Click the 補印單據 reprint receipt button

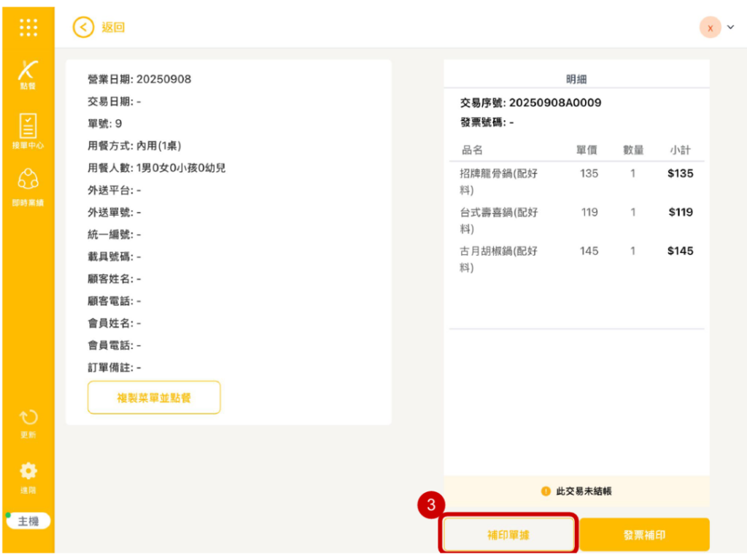click(x=508, y=535)
